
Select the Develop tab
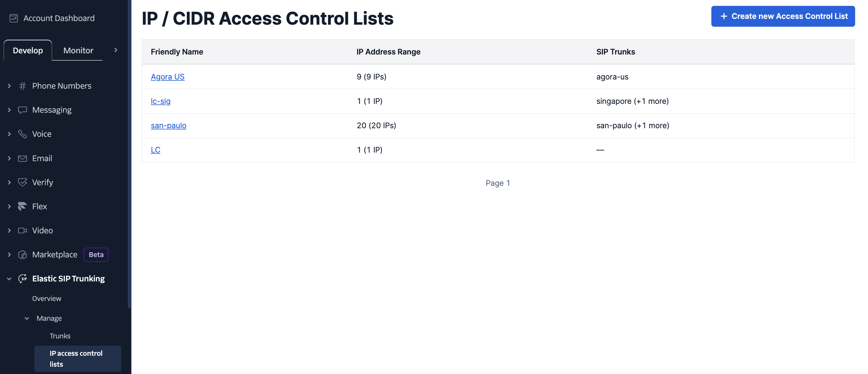click(28, 50)
